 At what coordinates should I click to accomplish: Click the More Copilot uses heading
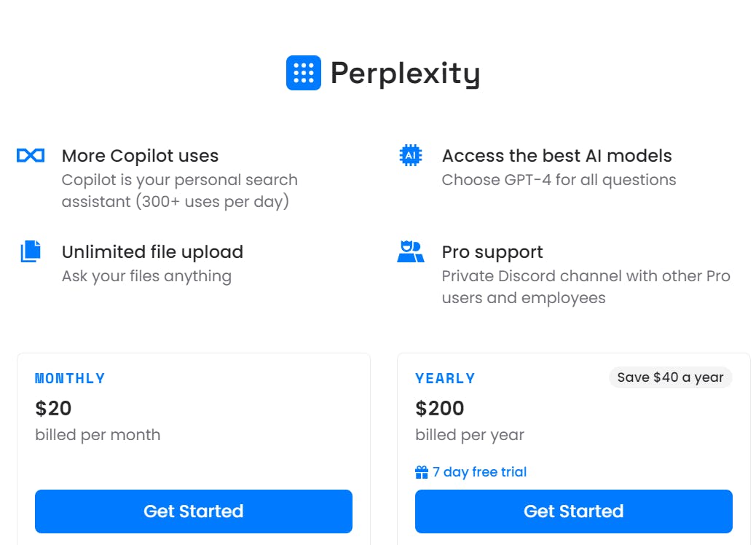(x=140, y=155)
